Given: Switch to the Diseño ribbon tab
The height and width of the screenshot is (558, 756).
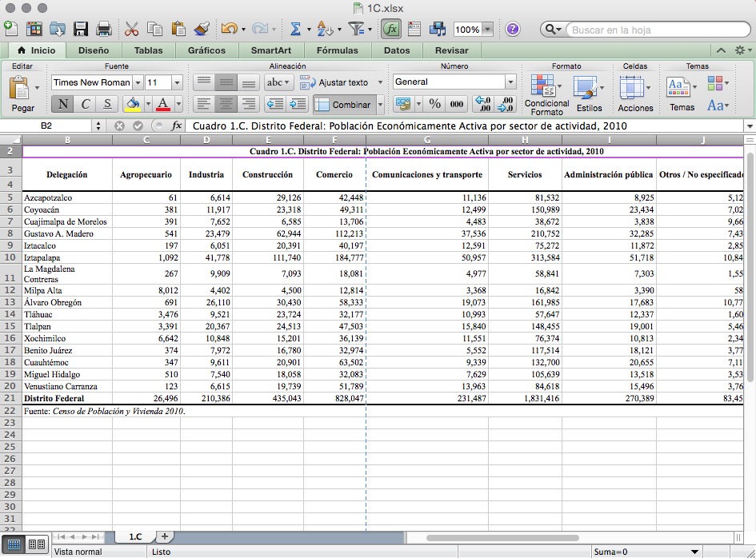Looking at the screenshot, I should coord(94,50).
